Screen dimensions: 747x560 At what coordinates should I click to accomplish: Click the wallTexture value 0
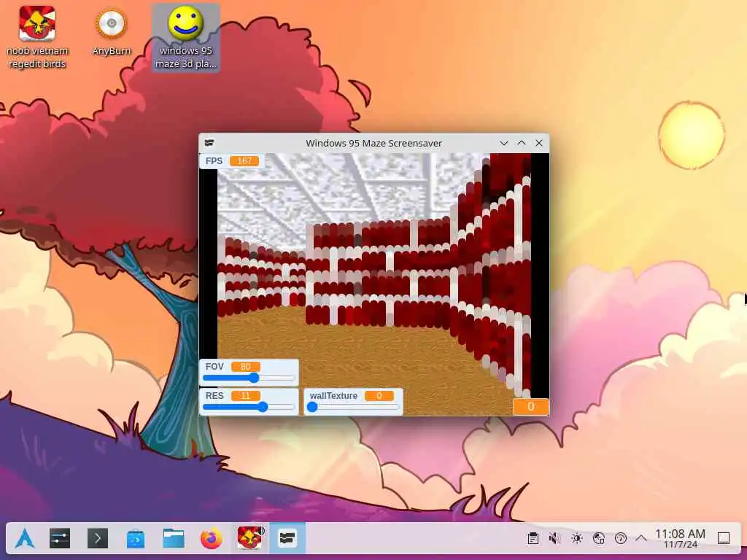[379, 396]
